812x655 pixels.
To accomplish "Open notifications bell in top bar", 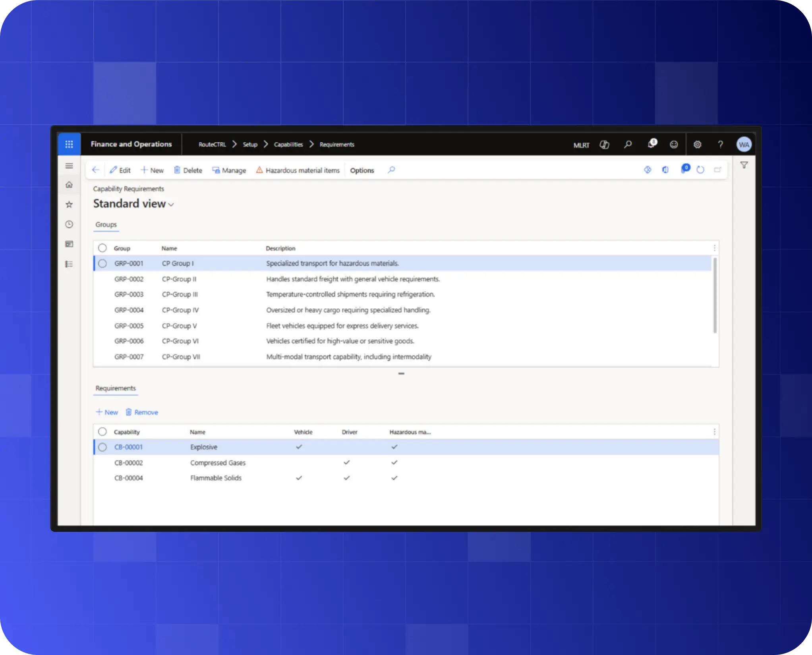I will click(652, 144).
